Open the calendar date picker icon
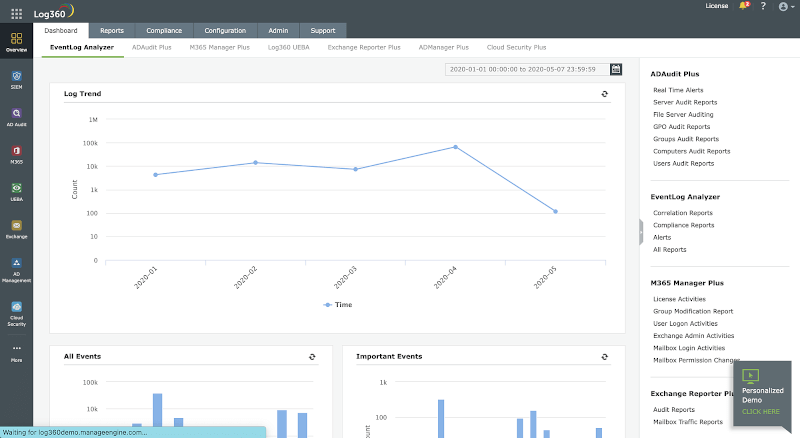 pyautogui.click(x=616, y=69)
